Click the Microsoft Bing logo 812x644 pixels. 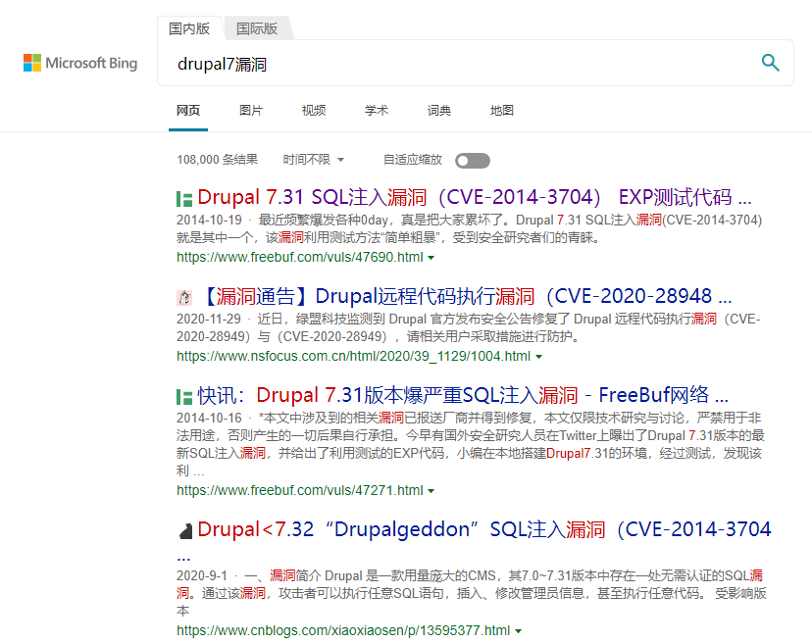[79, 62]
